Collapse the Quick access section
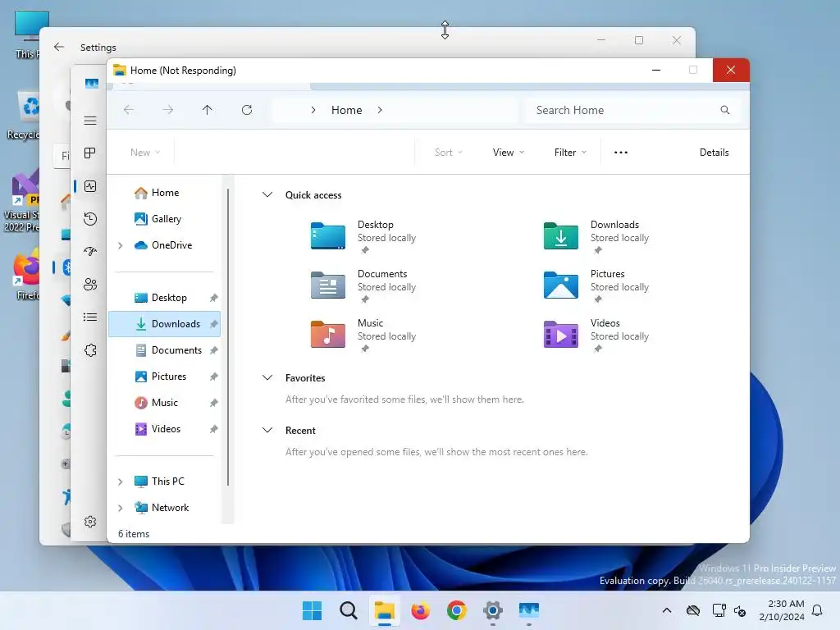 tap(267, 195)
